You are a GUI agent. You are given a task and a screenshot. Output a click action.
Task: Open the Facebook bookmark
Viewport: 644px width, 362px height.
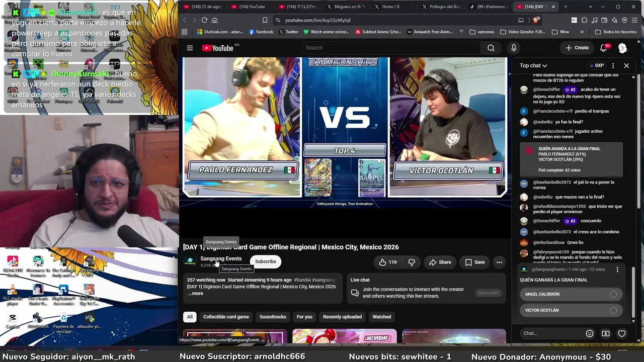pyautogui.click(x=261, y=32)
